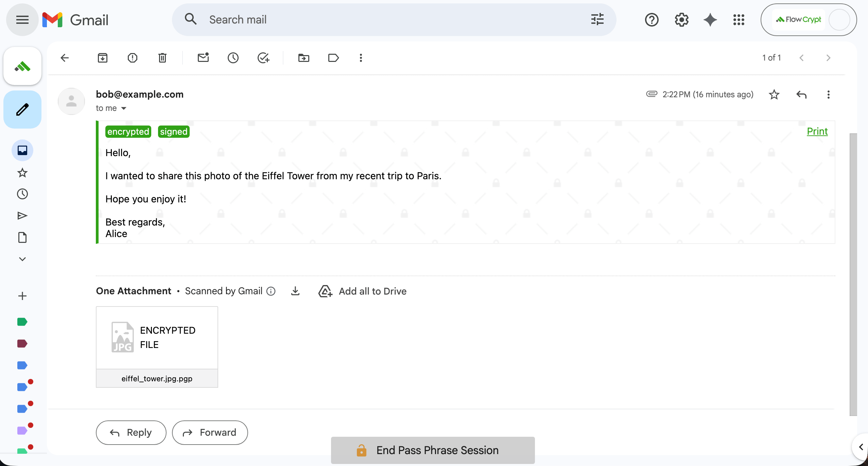Open Sent mail from the sidebar

(x=22, y=215)
